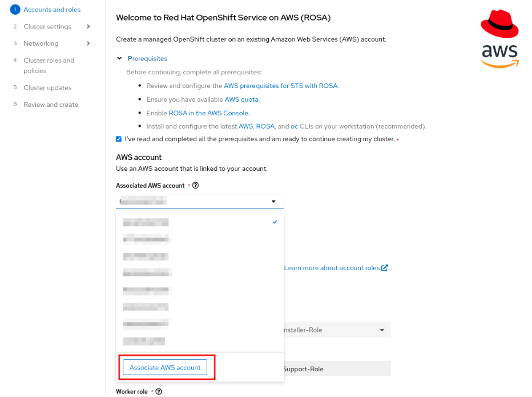Go to the Cluster settings step
The image size is (532, 397).
tap(47, 26)
